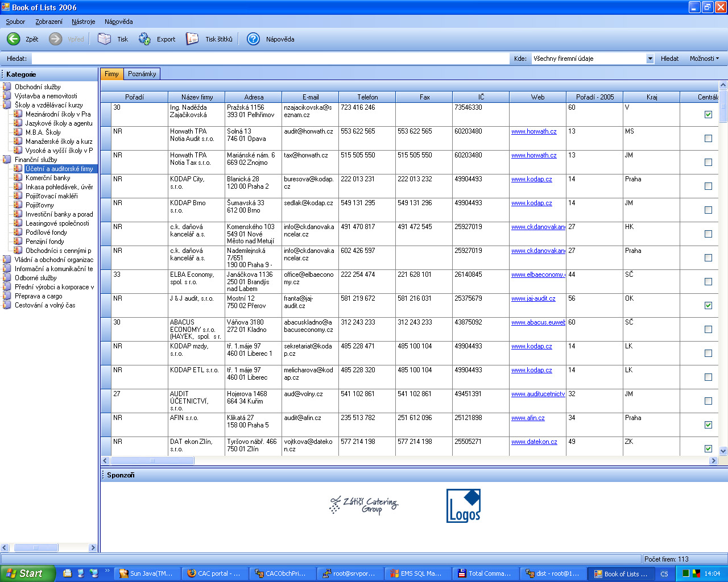
Task: Sort by the Název firmy column header
Action: click(197, 97)
